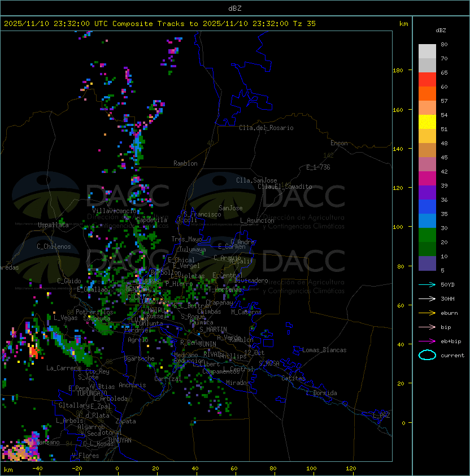Click the cyan 'current' ellipse legend symbol
The image size is (470, 476).
pyautogui.click(x=427, y=355)
